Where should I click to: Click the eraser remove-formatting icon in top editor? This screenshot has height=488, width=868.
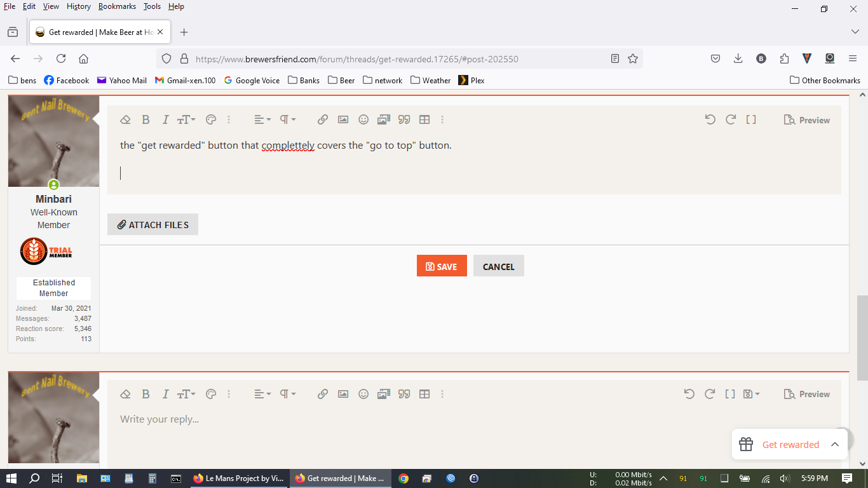pyautogui.click(x=125, y=119)
